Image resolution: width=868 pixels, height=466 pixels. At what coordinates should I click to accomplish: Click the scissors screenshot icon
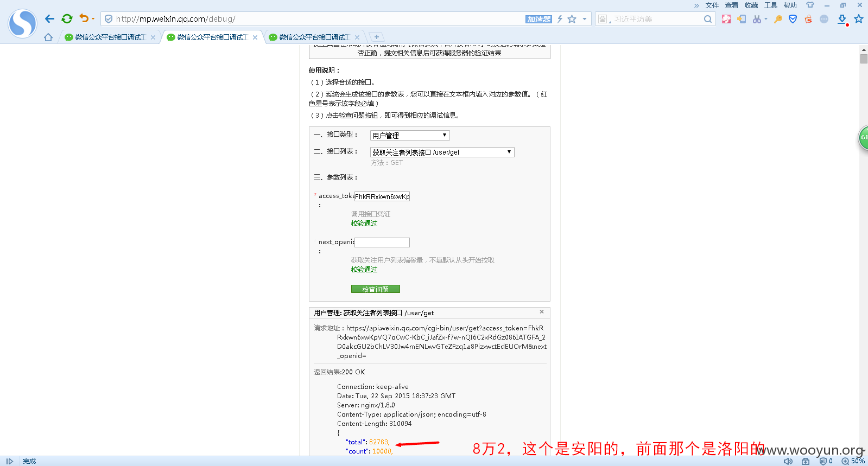point(757,19)
